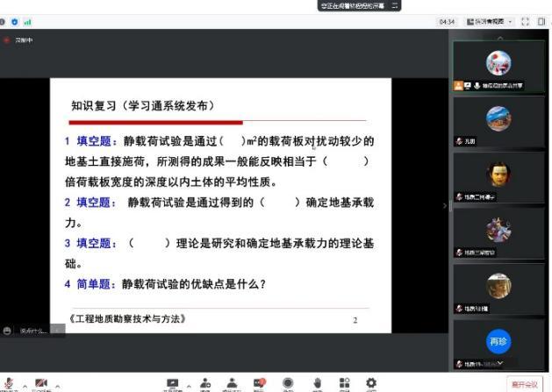Screen dimensions: 552x392
Task: Click the meeting security shield icon
Action: pos(15,21)
